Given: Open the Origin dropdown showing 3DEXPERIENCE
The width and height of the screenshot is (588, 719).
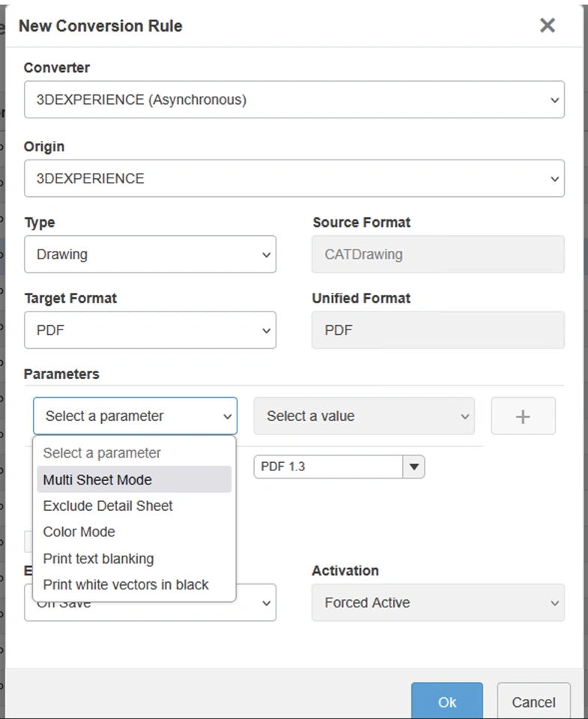Looking at the screenshot, I should click(294, 179).
